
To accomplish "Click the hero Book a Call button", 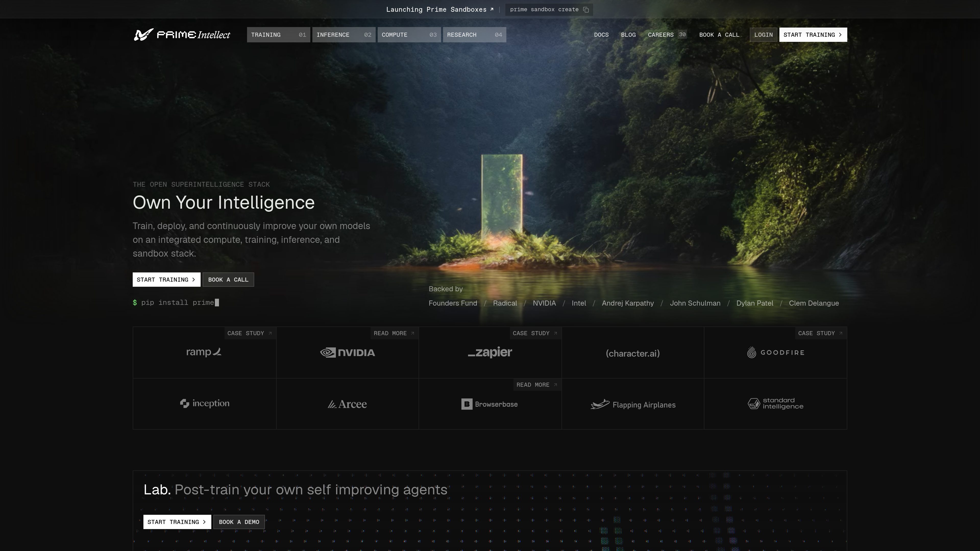I will [228, 280].
